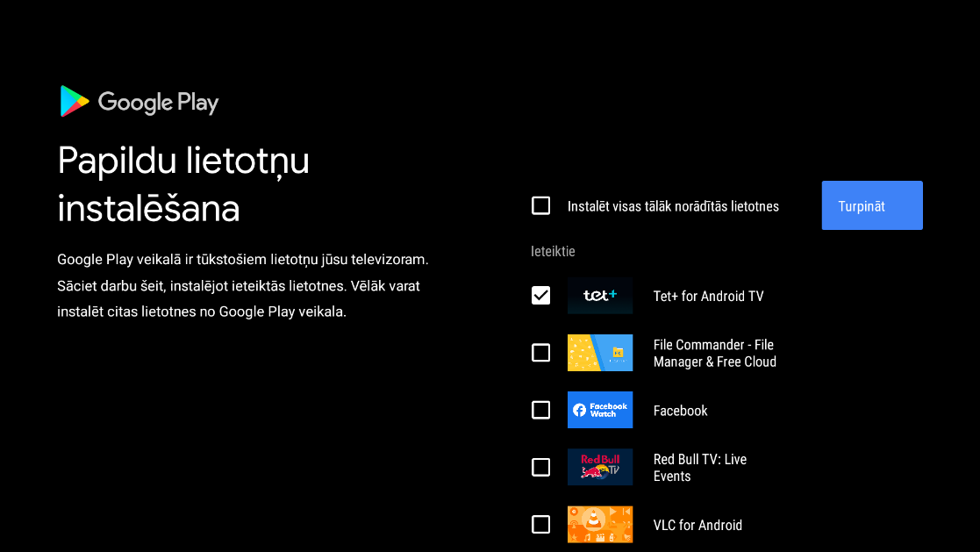Click the Google Play logo

(139, 101)
